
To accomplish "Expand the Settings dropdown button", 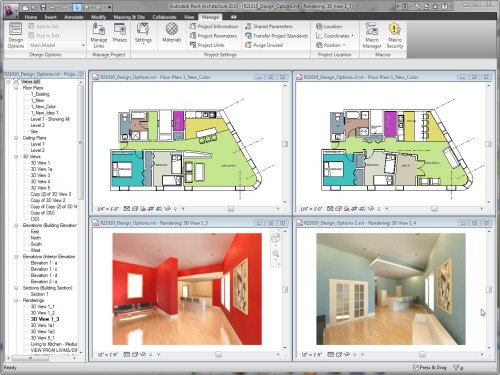I will 143,34.
